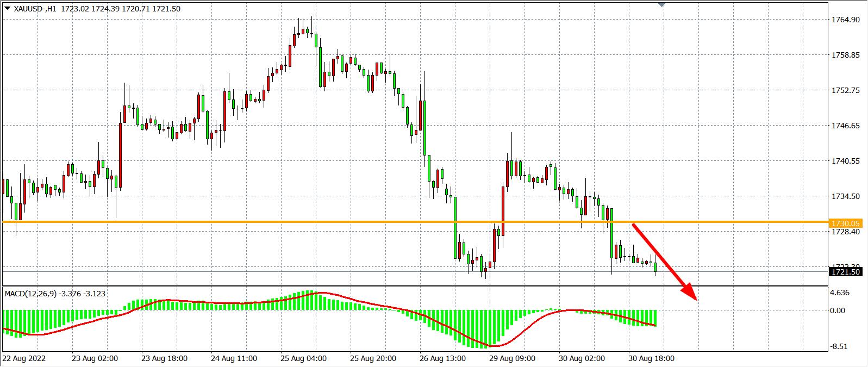Click the 22 Aug 2022 date label

pyautogui.click(x=24, y=358)
